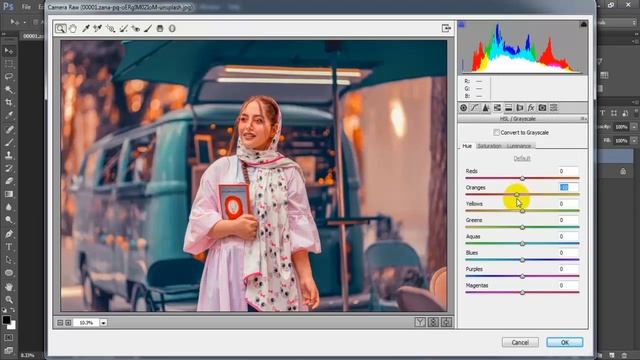The width and height of the screenshot is (640, 360).
Task: Toggle the highlight clipping warning in histogram
Action: [584, 24]
